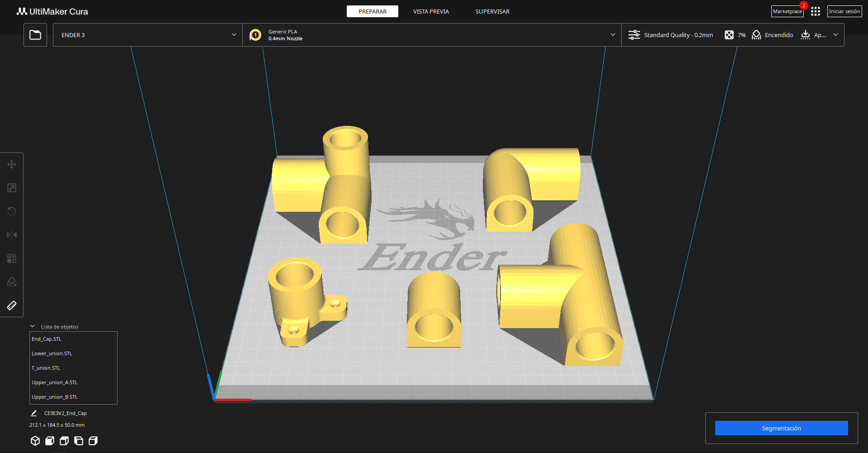Select the Per Model Settings tool

click(12, 258)
